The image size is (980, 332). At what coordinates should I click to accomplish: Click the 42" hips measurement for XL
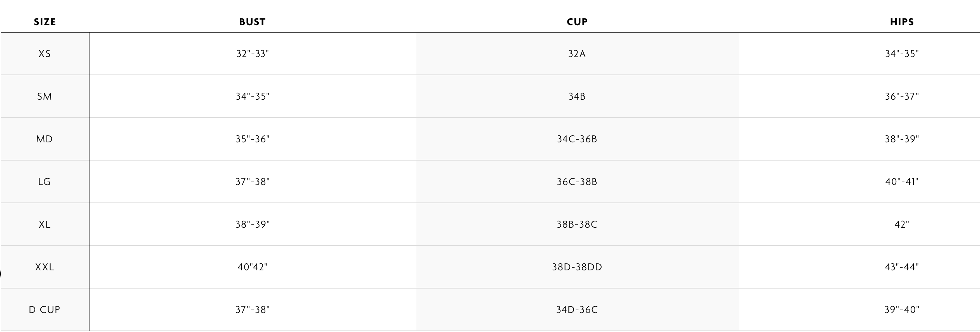(902, 225)
